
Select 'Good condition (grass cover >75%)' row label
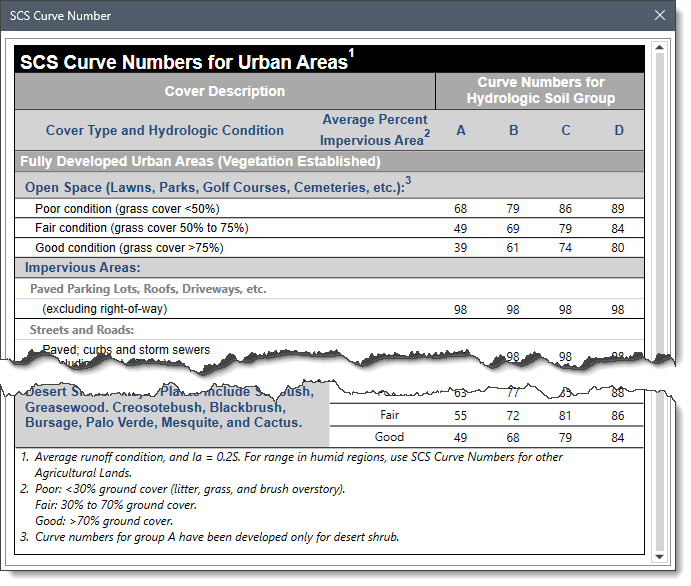(x=129, y=248)
